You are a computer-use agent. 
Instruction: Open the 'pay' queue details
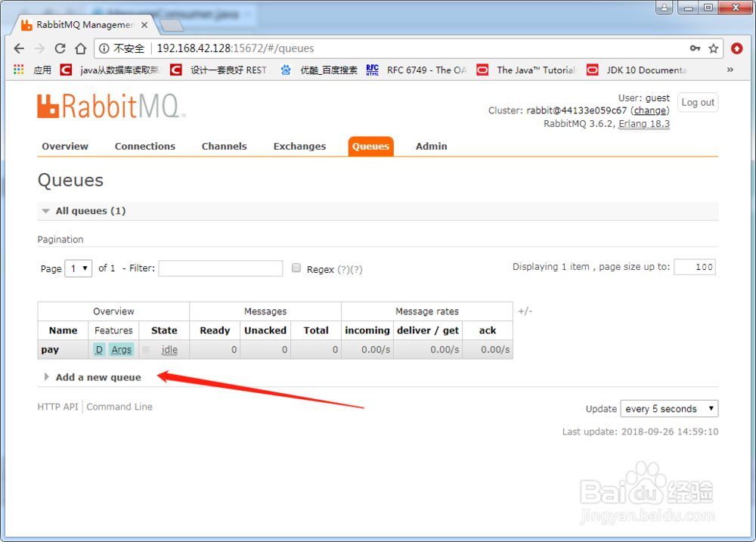(50, 349)
